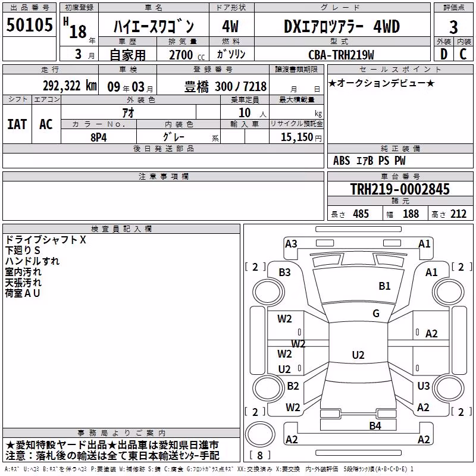The width and height of the screenshot is (476, 476).
Task: Click the spare tire value [8]
Action: (x=260, y=455)
